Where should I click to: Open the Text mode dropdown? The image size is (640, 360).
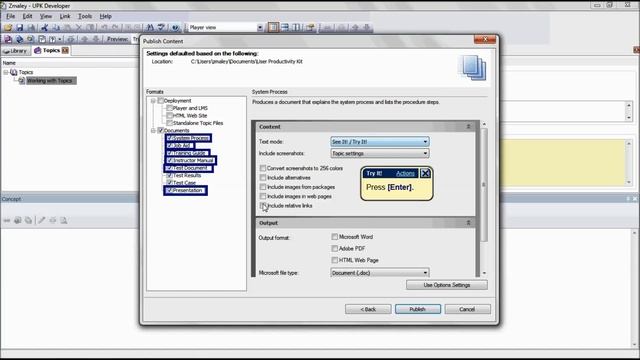pos(380,142)
